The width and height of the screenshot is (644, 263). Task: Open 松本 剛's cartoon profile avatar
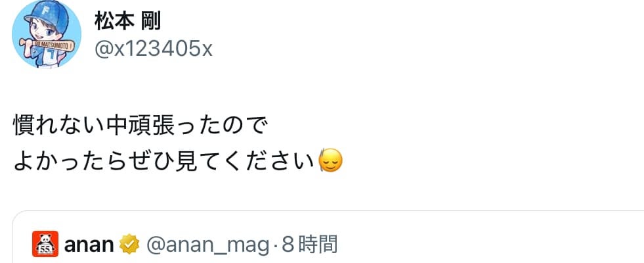(x=47, y=34)
